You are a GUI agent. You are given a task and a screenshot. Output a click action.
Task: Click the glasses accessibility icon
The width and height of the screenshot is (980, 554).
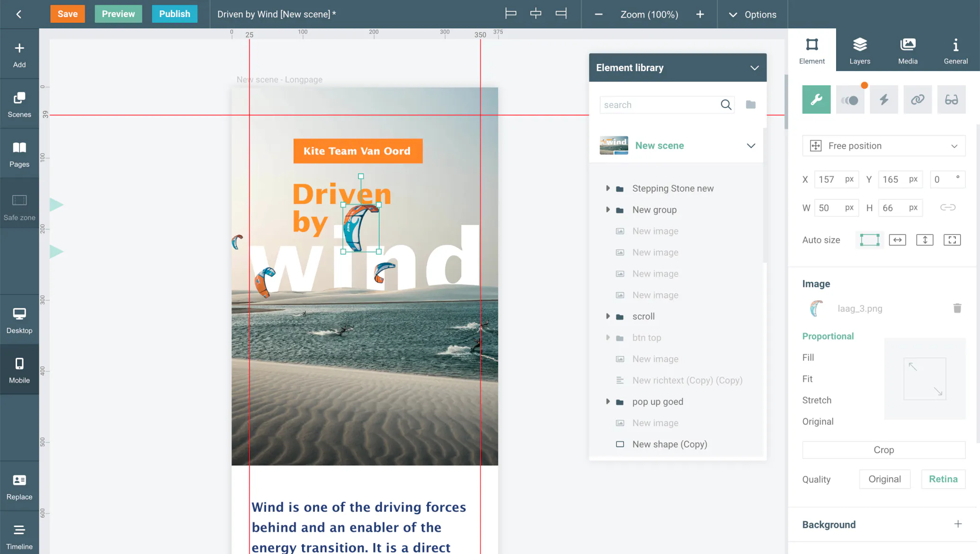[x=951, y=99]
